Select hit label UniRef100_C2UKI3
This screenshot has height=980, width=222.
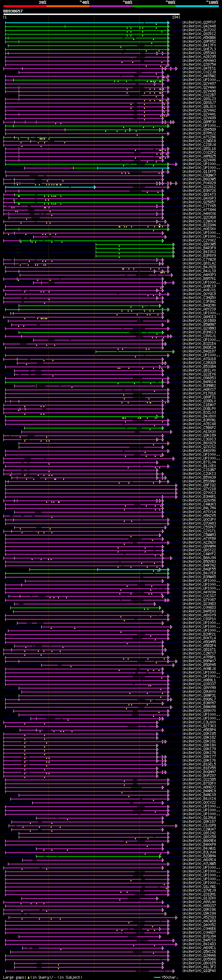click(199, 473)
